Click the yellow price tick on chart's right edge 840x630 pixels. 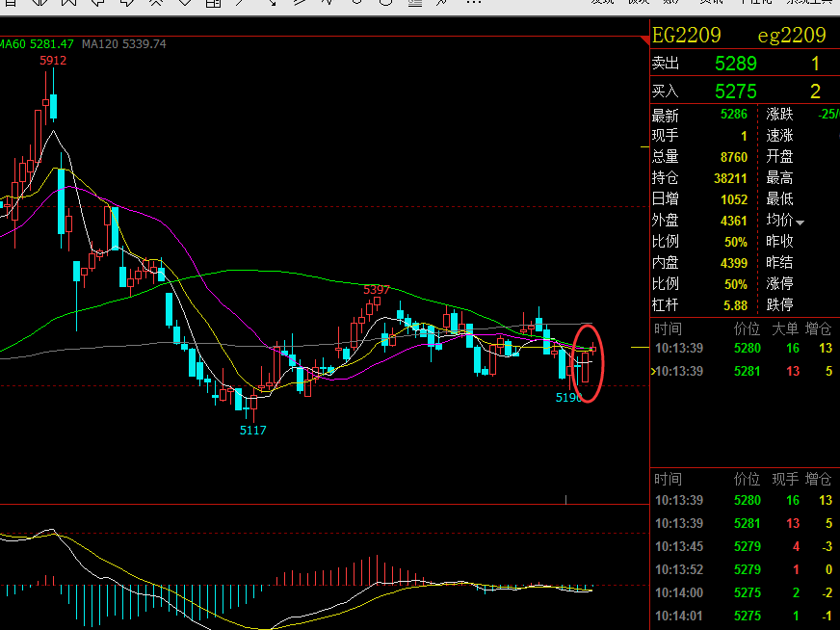tap(641, 348)
